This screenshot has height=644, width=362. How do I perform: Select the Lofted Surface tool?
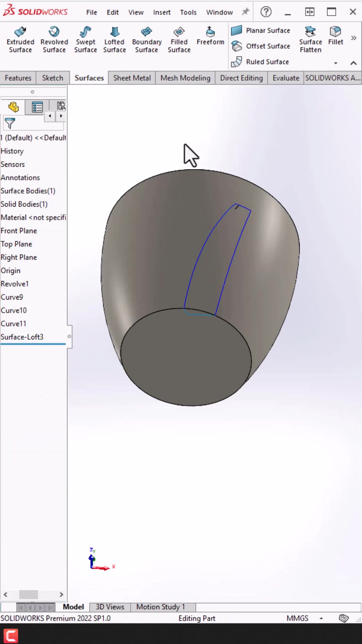pos(115,40)
